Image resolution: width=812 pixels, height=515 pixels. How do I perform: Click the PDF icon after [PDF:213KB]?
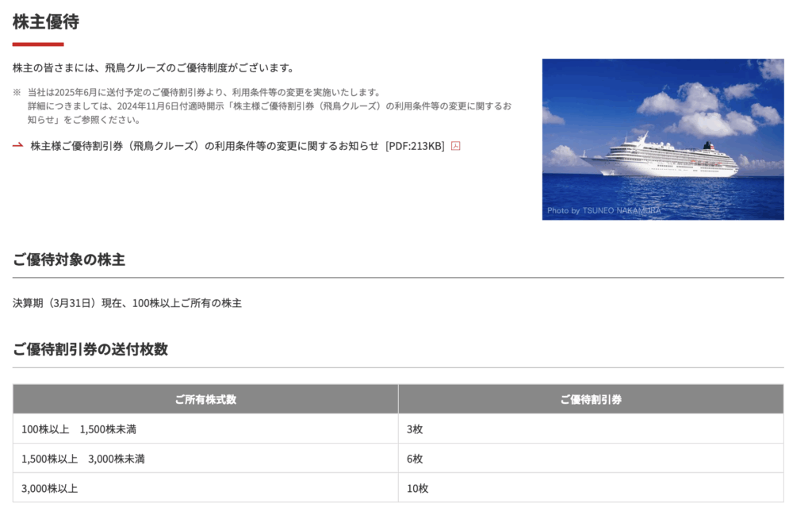(456, 146)
